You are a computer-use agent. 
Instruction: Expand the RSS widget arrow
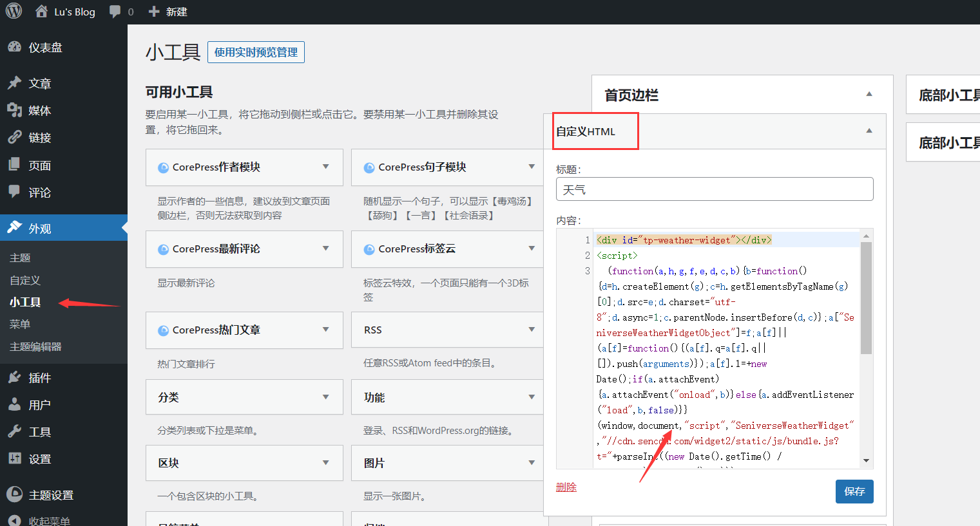(532, 330)
